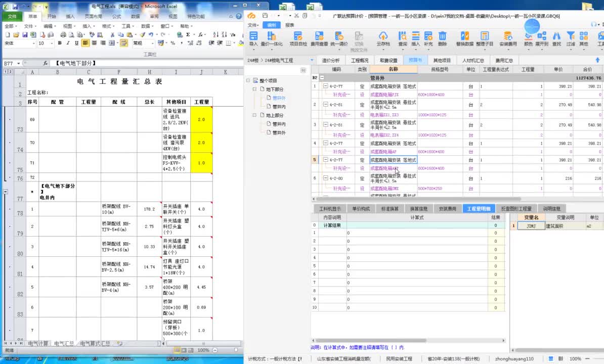Toggle Excel align-right button
604x364 pixels.
pyautogui.click(x=103, y=43)
